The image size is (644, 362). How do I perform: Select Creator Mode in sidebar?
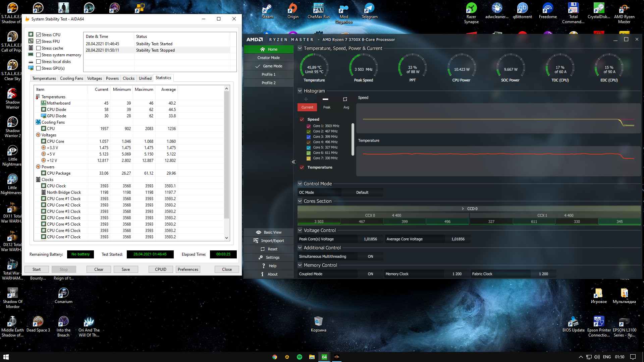(x=268, y=58)
